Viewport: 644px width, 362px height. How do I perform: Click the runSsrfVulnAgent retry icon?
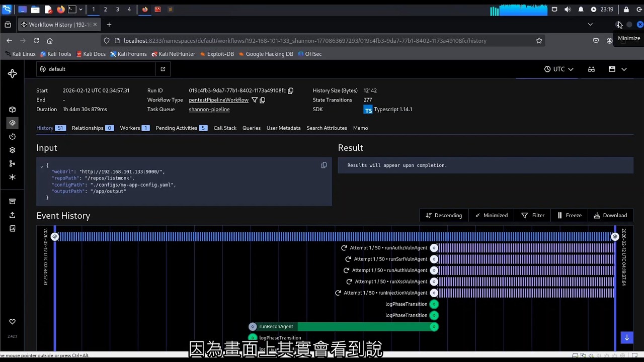(348, 259)
